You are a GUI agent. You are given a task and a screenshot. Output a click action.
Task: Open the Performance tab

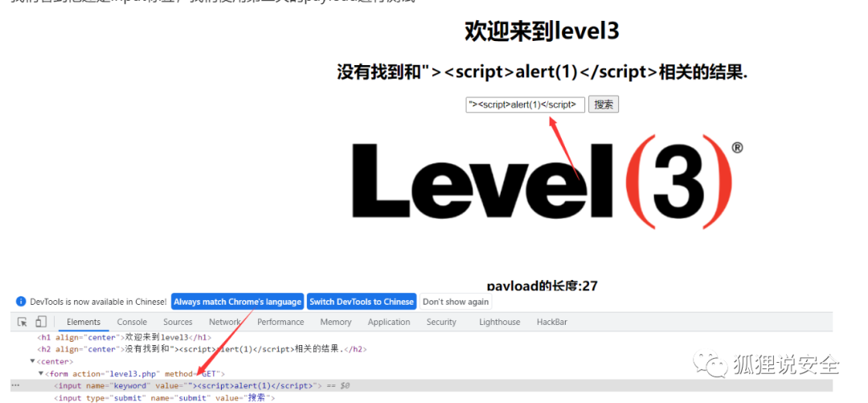point(280,322)
